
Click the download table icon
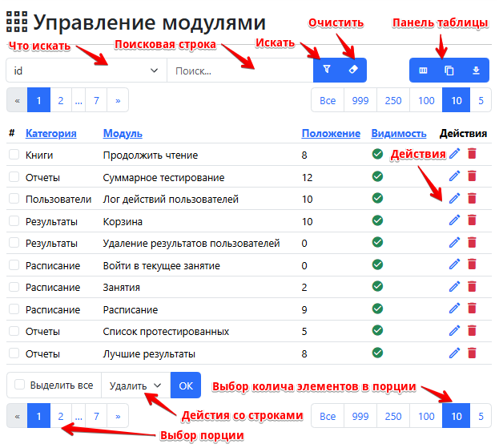(476, 71)
